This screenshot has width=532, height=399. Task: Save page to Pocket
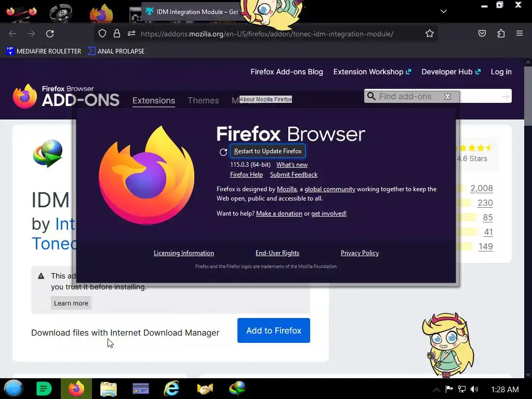(482, 34)
